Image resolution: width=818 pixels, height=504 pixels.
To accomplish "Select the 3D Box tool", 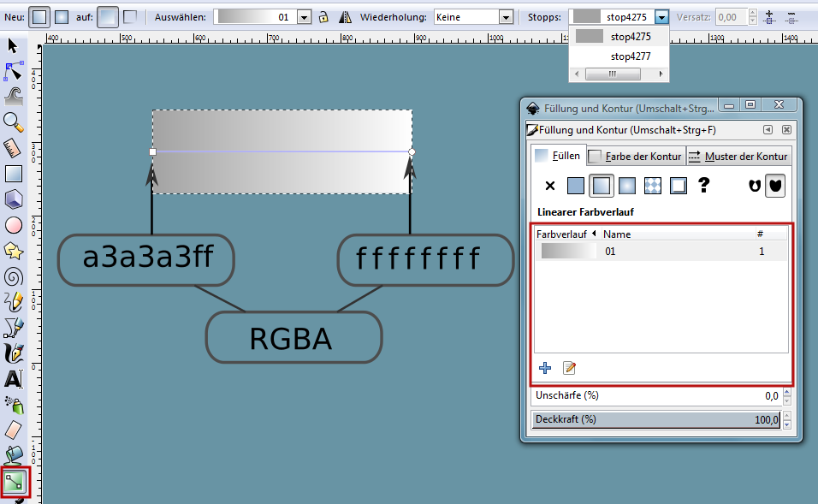I will pyautogui.click(x=13, y=199).
